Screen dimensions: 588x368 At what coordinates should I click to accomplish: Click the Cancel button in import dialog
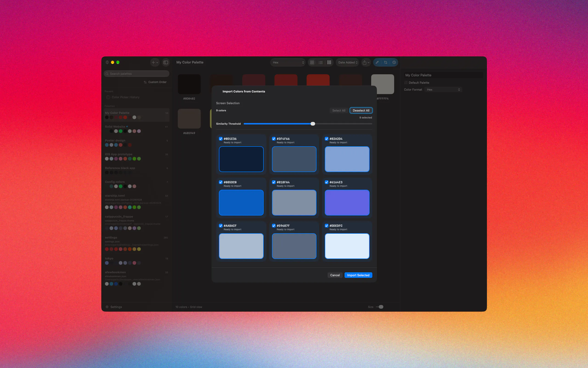click(335, 275)
